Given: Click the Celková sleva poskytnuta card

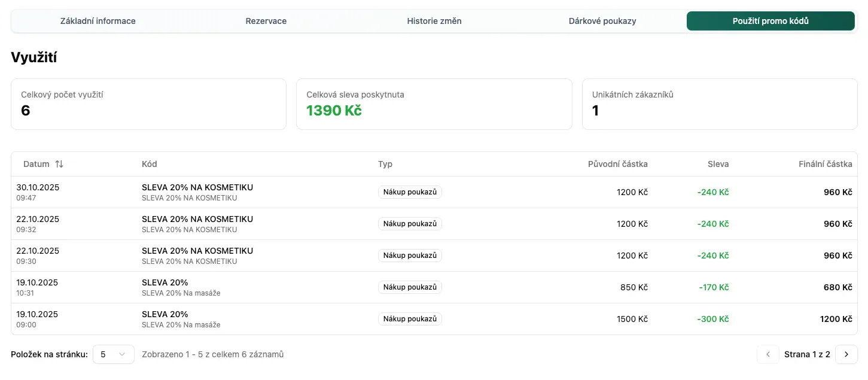Looking at the screenshot, I should click(x=434, y=104).
